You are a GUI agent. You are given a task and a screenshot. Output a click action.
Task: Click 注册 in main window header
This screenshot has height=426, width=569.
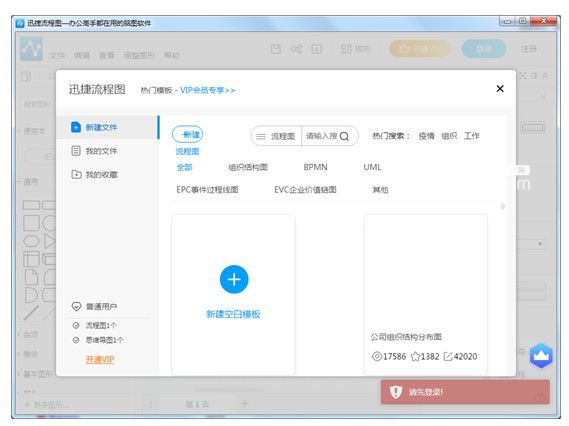pyautogui.click(x=529, y=49)
